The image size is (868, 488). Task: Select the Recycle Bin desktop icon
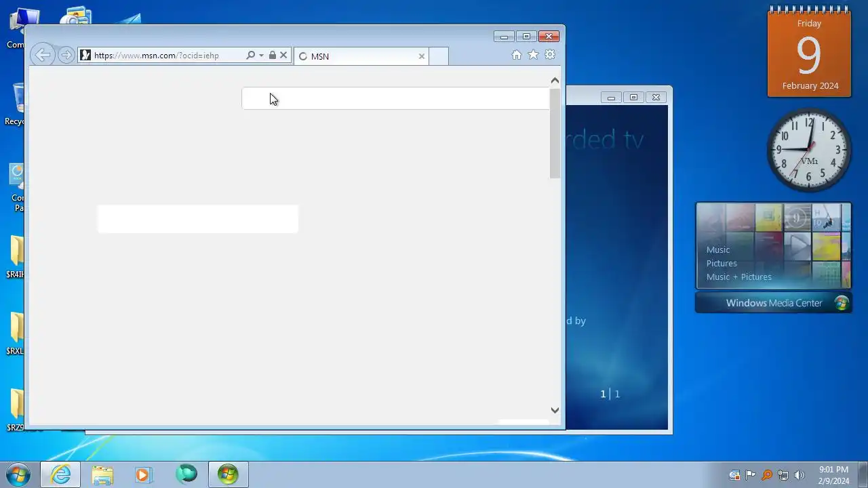(x=15, y=104)
